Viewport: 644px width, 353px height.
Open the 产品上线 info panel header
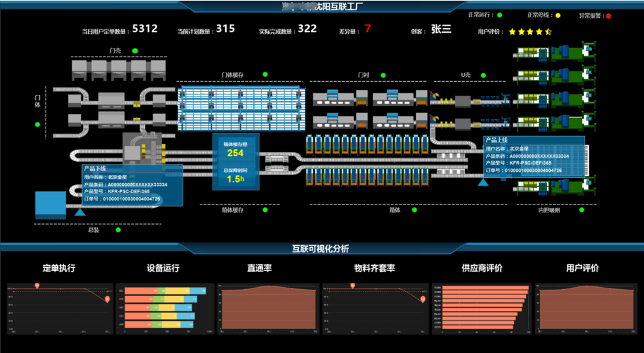497,140
